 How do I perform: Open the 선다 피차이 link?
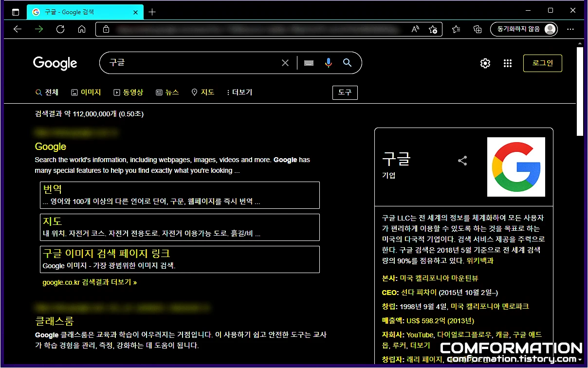click(x=419, y=293)
